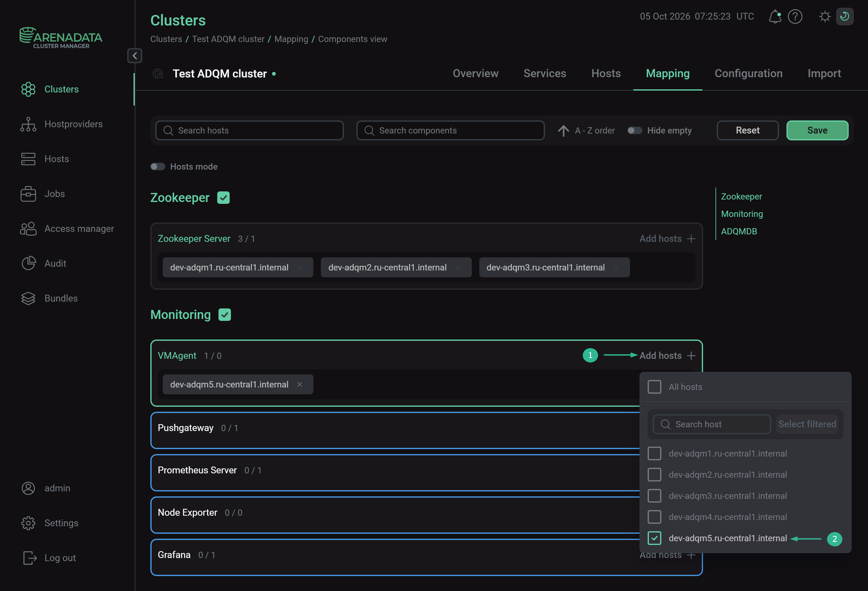Click Select filtered button

tap(807, 424)
